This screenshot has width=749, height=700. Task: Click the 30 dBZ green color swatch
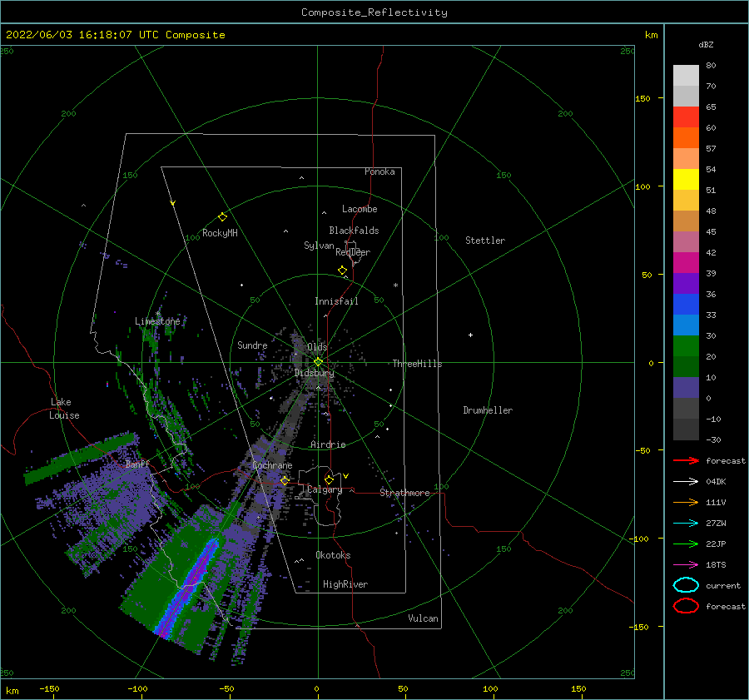[x=686, y=346]
